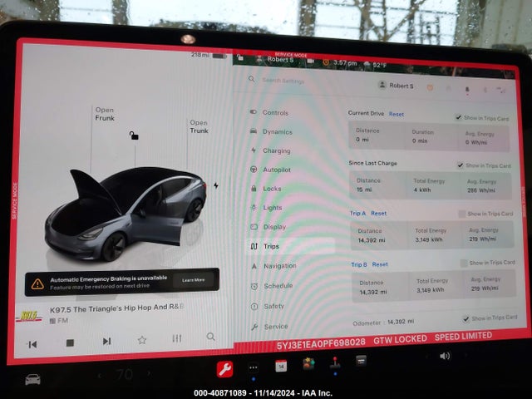Reset Trip A

379,214
